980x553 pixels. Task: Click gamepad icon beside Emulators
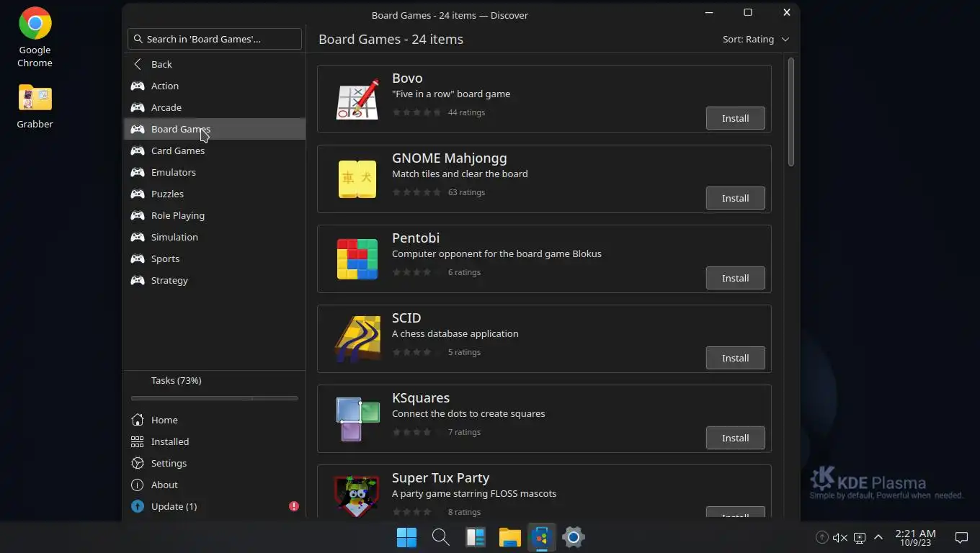coord(138,172)
